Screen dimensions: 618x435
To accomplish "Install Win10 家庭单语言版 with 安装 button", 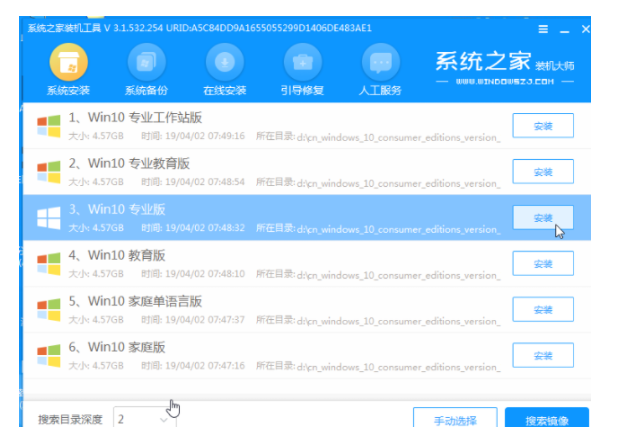I will (x=543, y=310).
